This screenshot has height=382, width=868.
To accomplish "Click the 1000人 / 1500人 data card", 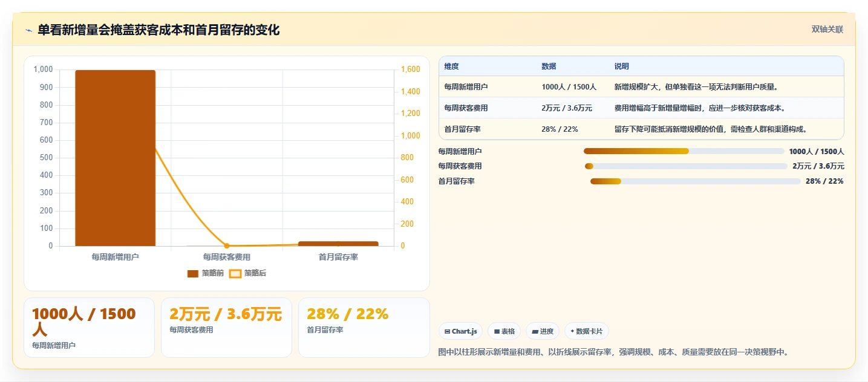I will tap(89, 328).
